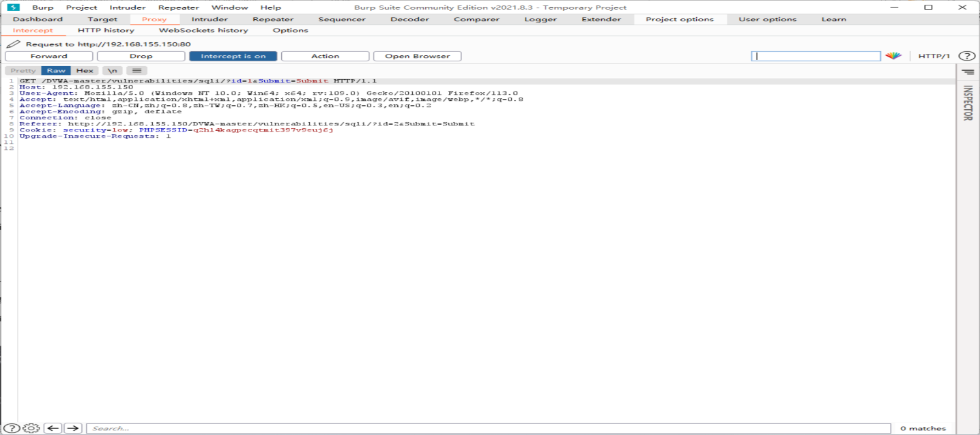This screenshot has height=435, width=980.
Task: Open the Decoder tab
Action: coord(409,19)
